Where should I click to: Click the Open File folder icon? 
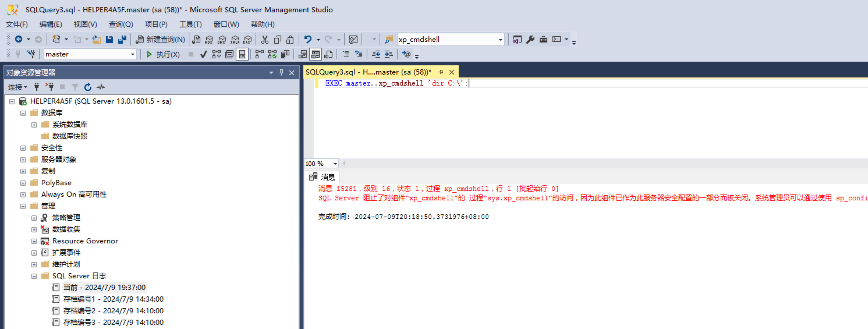click(x=97, y=39)
